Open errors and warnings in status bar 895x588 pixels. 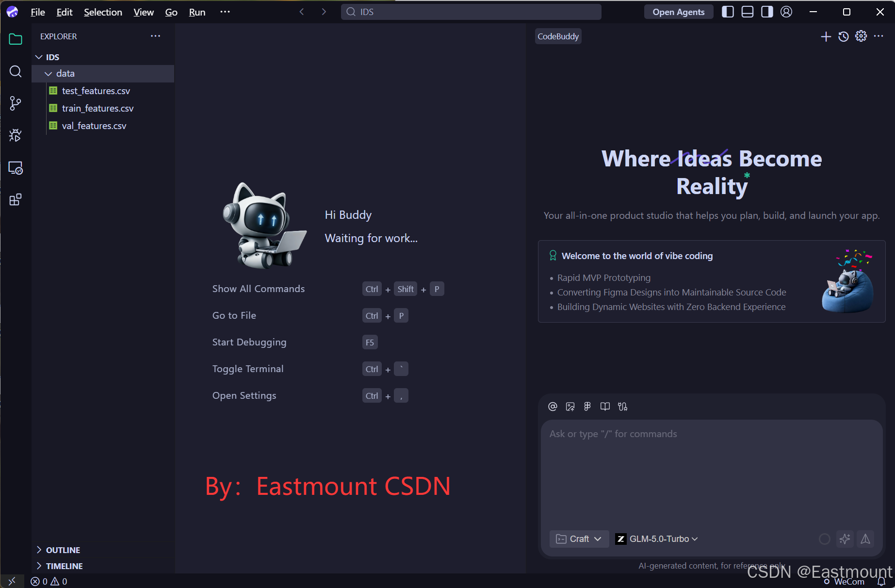click(49, 581)
